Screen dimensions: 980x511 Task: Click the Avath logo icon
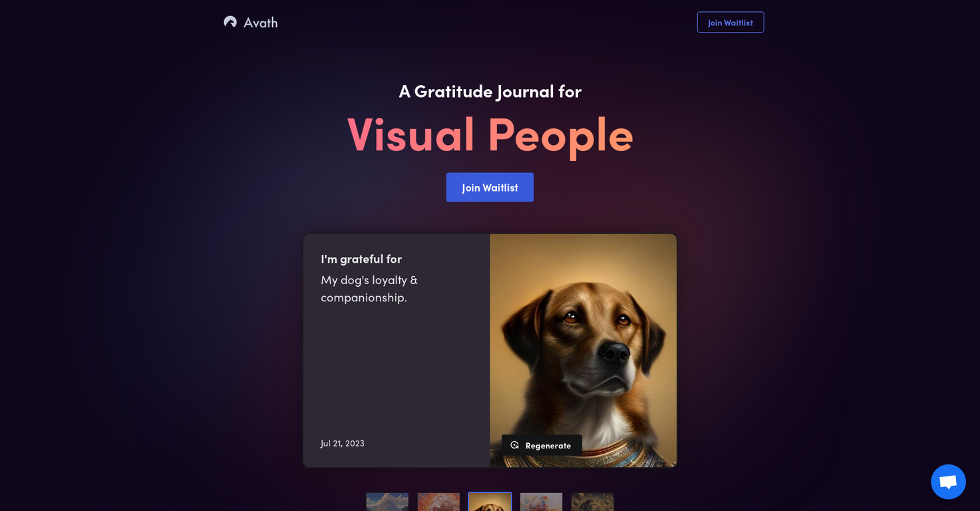pos(230,22)
